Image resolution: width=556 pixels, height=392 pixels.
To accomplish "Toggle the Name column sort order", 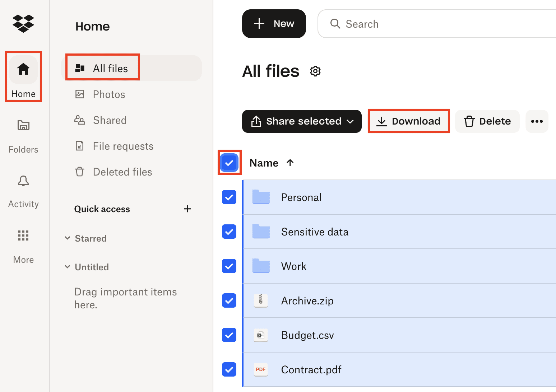I will (290, 163).
